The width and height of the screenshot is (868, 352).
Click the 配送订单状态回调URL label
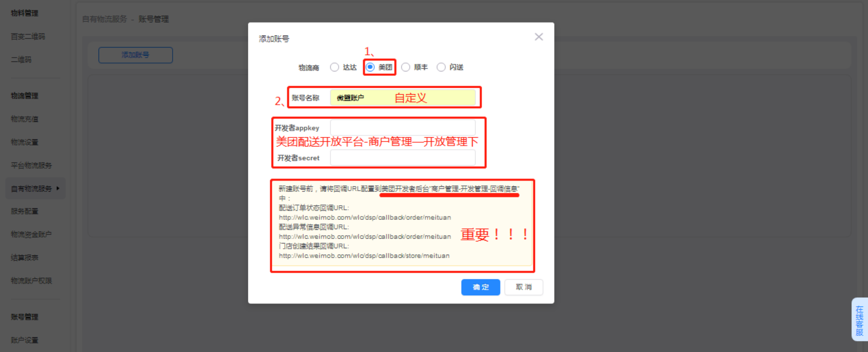(x=314, y=208)
